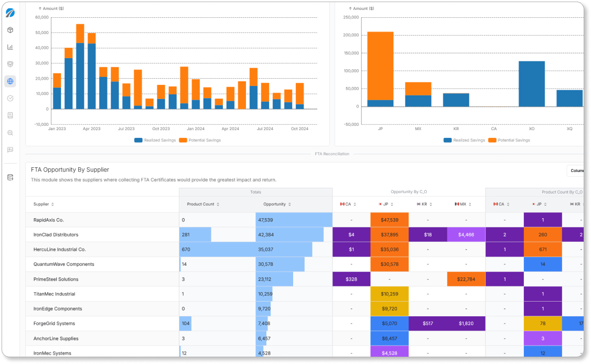Select PrimeSteel Solutions supplier
The image size is (591, 364).
56,279
